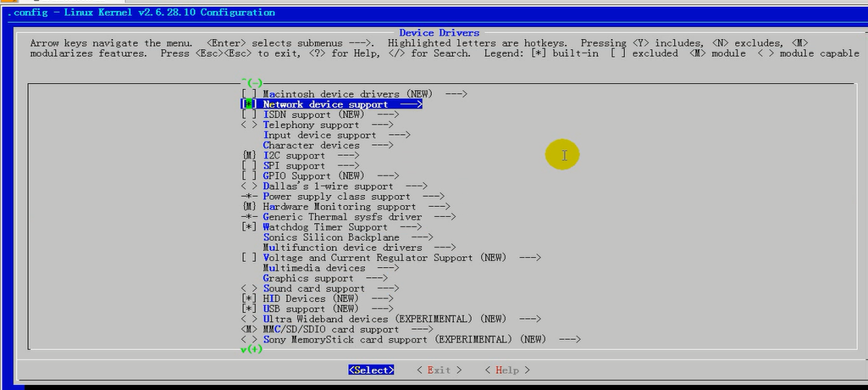The height and width of the screenshot is (390, 868).
Task: Expand arrow after Telephony support
Action: tap(383, 125)
